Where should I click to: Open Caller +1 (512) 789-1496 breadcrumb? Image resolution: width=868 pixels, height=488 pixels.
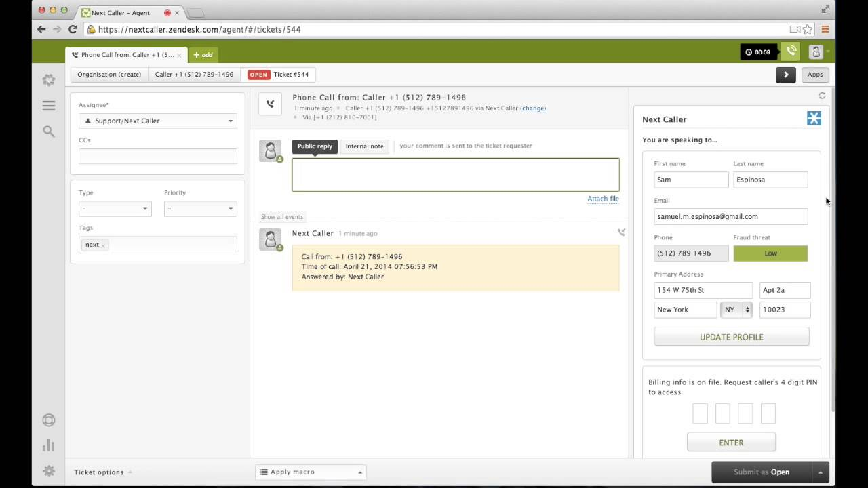[194, 75]
